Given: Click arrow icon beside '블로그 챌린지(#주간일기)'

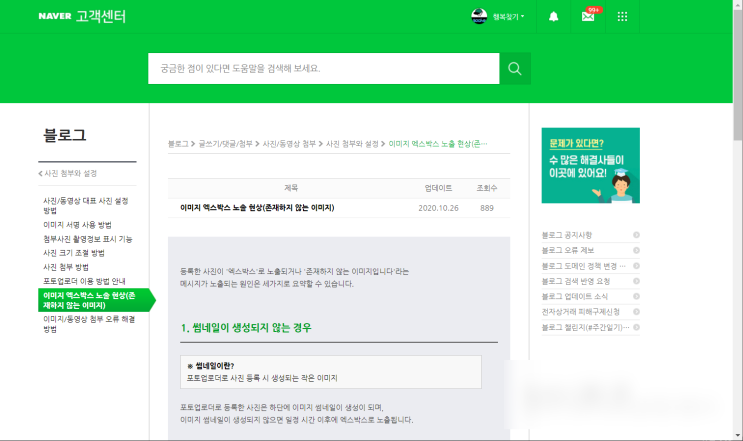Looking at the screenshot, I should [x=636, y=327].
